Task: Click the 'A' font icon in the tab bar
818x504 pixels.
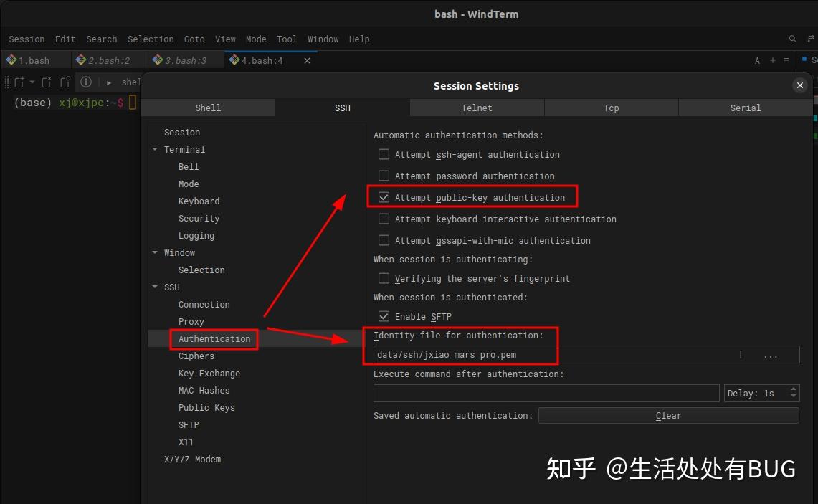Action: click(x=757, y=60)
